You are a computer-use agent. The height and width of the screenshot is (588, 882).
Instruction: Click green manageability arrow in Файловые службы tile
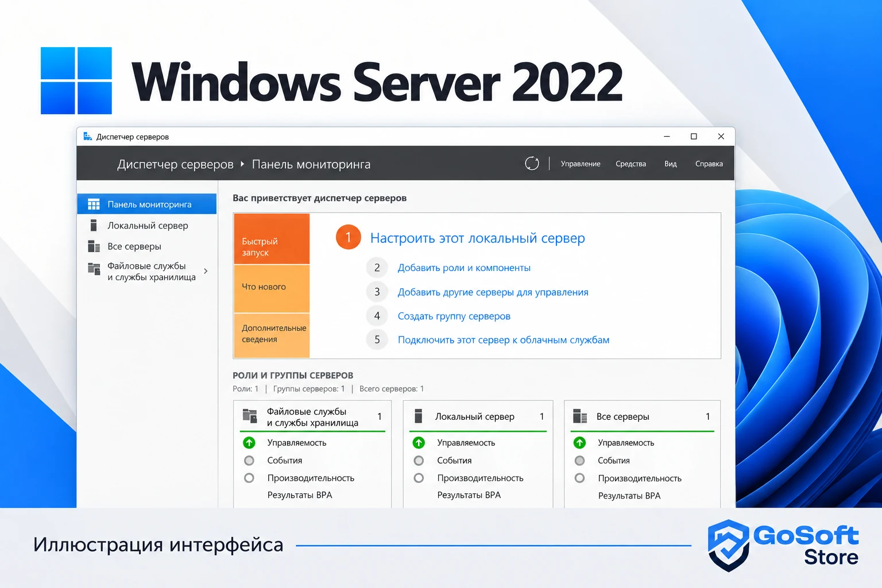click(x=249, y=443)
